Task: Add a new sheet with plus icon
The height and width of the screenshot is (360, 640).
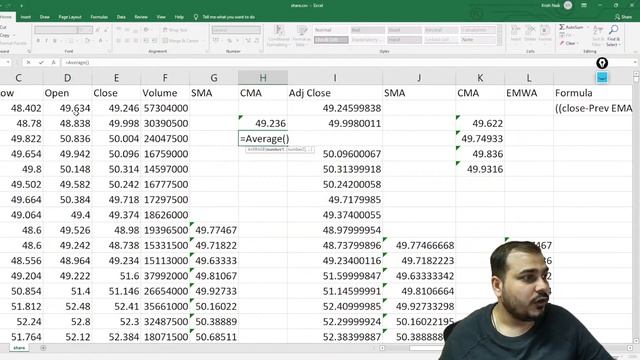Action: click(x=43, y=348)
